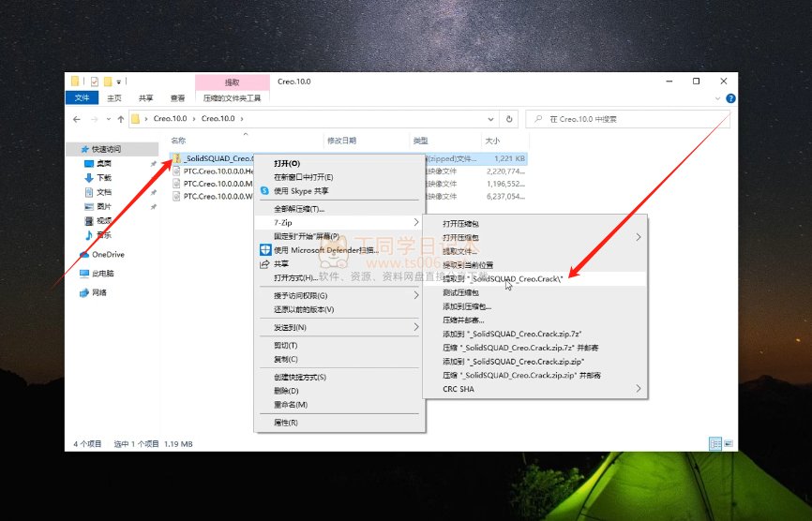Choose 在新窗口中打开(E) menu entry

(304, 177)
